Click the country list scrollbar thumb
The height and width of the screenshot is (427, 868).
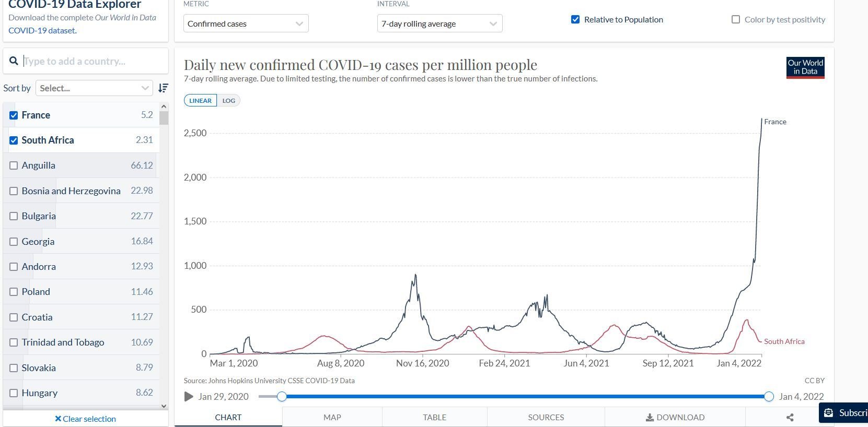click(164, 118)
